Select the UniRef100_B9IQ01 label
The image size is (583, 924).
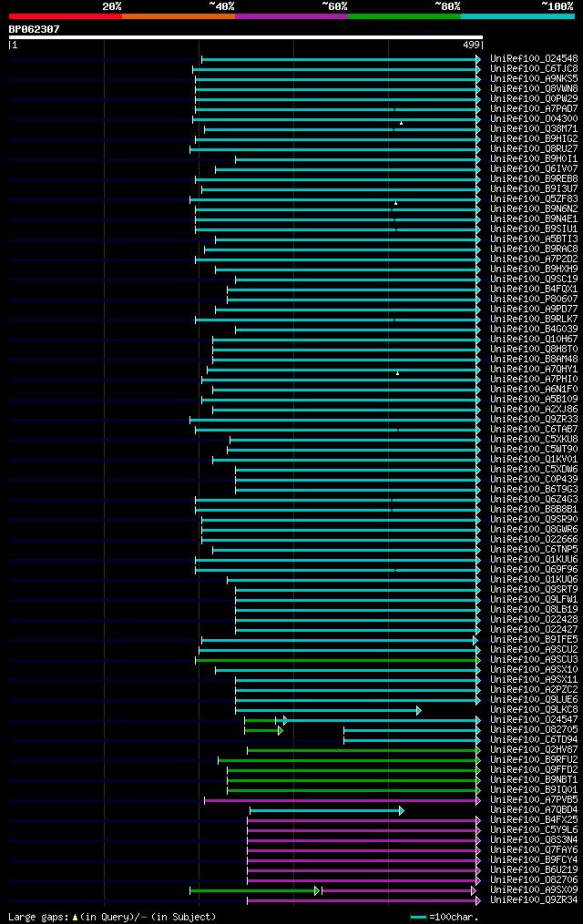(534, 789)
